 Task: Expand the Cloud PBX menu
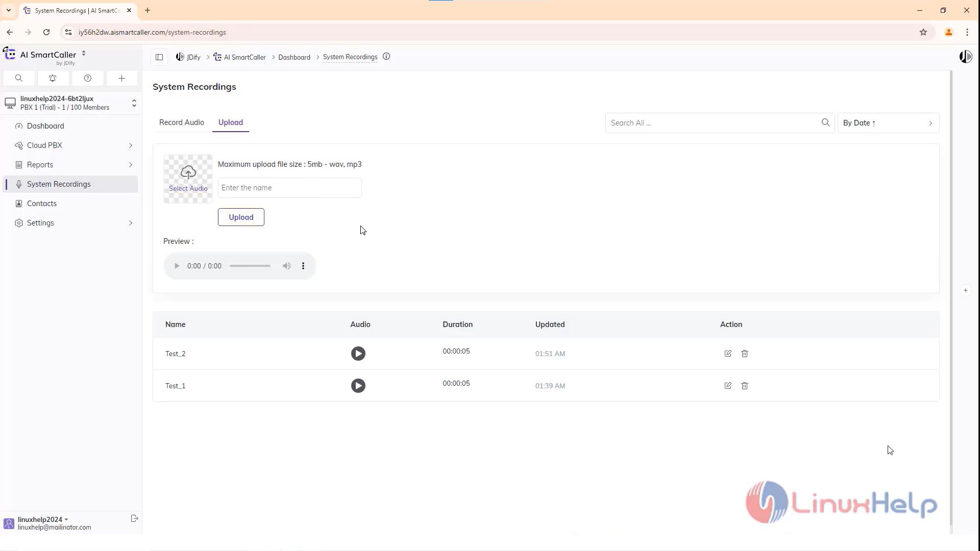coord(70,145)
